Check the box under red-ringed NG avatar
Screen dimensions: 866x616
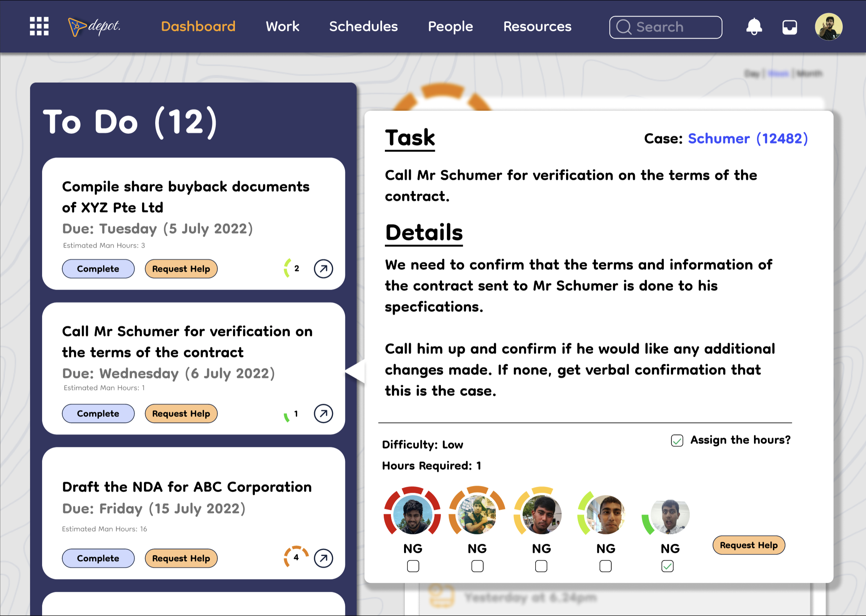pos(413,566)
